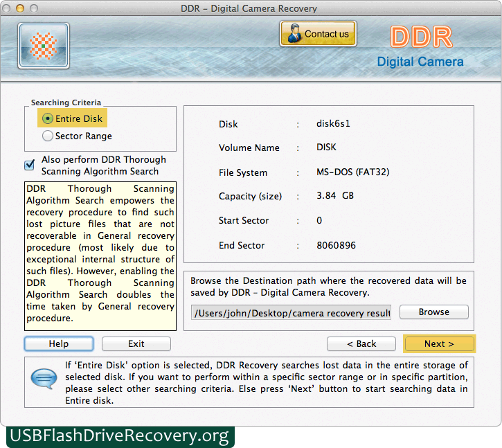502x448 pixels.
Task: Click the DDR Digital Camera brand logo
Action: click(420, 46)
